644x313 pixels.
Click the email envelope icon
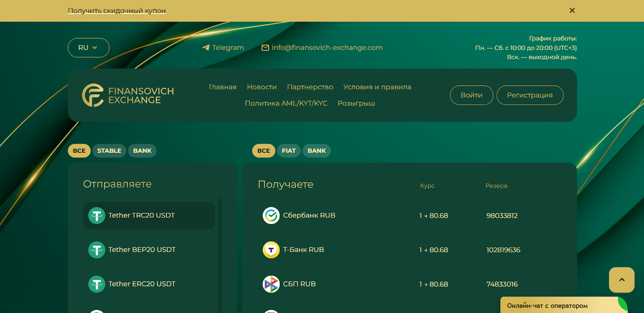265,48
